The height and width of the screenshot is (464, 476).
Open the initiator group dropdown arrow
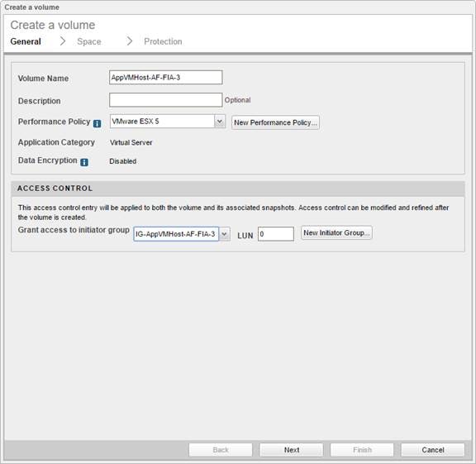[224, 234]
